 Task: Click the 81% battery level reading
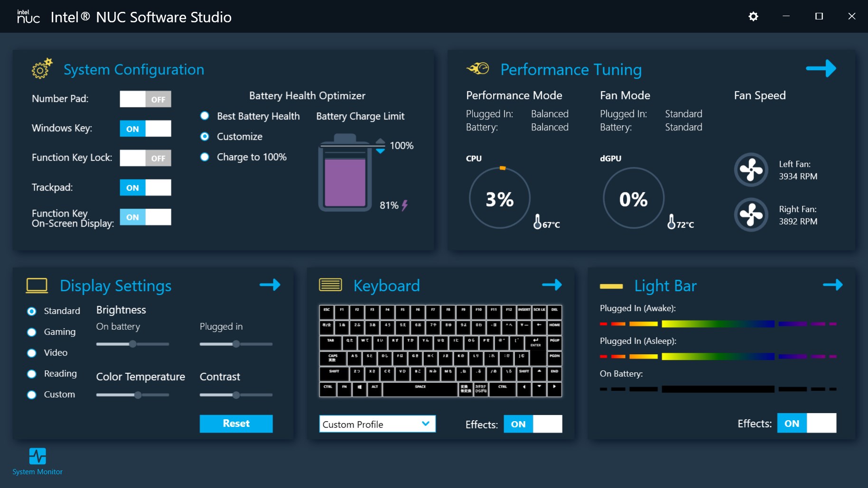tap(389, 205)
